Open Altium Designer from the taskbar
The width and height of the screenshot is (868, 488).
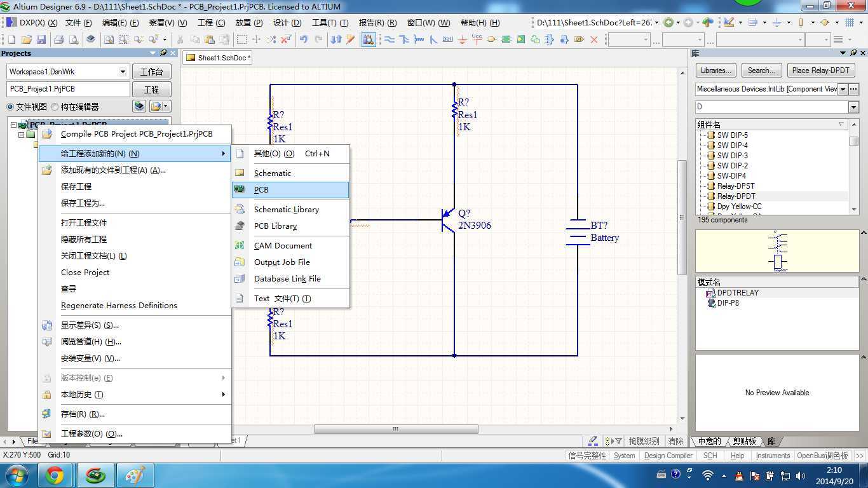point(95,475)
